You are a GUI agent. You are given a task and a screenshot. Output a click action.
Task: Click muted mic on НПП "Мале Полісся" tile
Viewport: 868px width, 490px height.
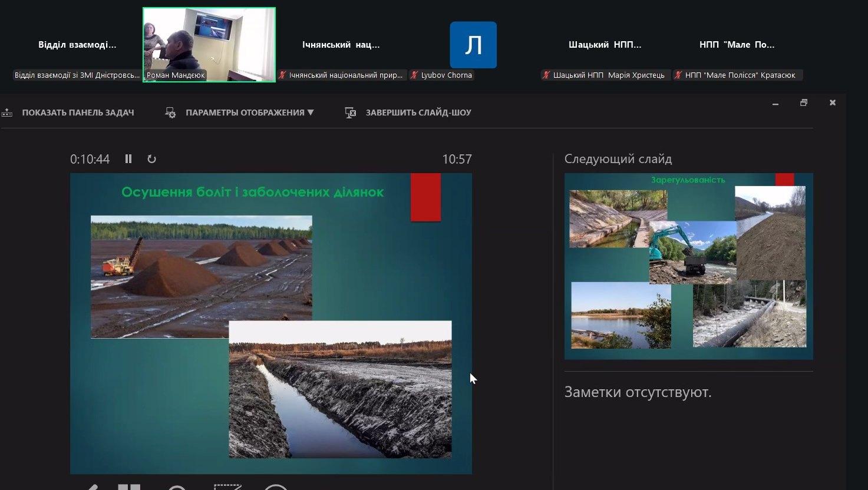coord(679,75)
